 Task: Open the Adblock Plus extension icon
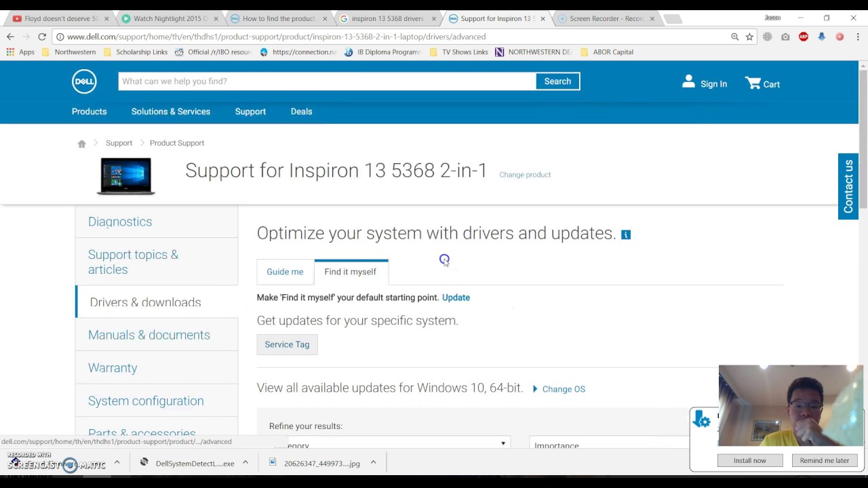click(x=804, y=37)
